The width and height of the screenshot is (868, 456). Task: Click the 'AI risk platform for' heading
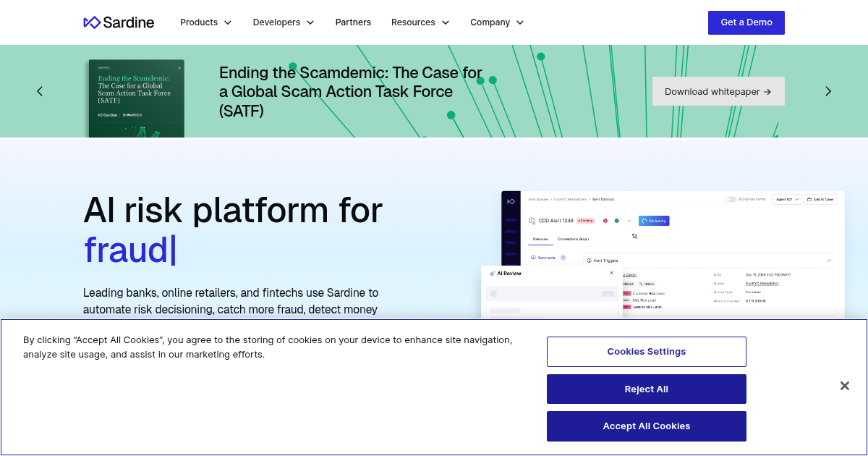233,210
